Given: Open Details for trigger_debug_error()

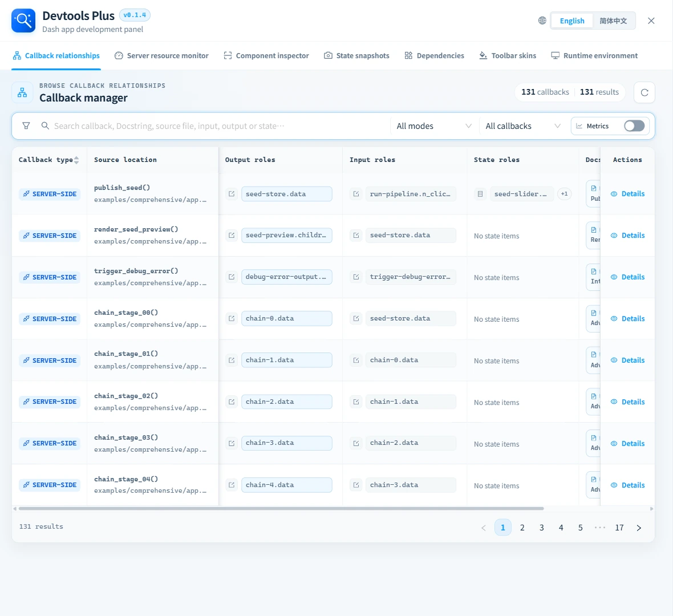Looking at the screenshot, I should coord(627,277).
